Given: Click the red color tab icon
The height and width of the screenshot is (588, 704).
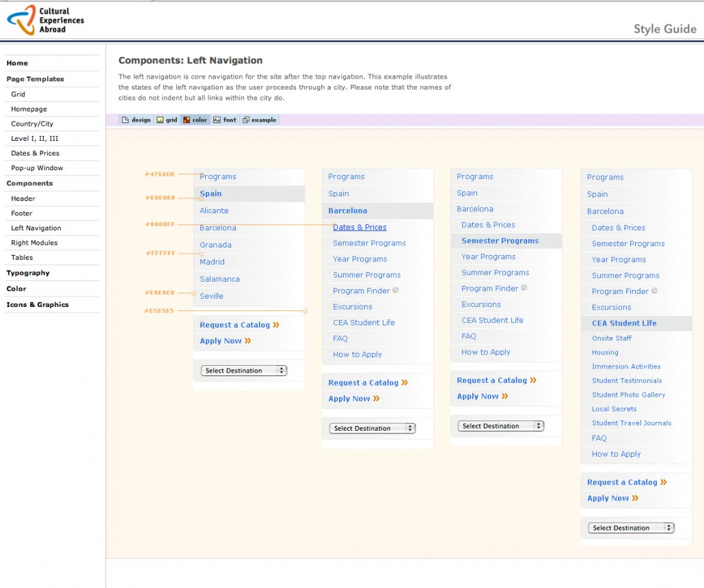Looking at the screenshot, I should (x=185, y=120).
